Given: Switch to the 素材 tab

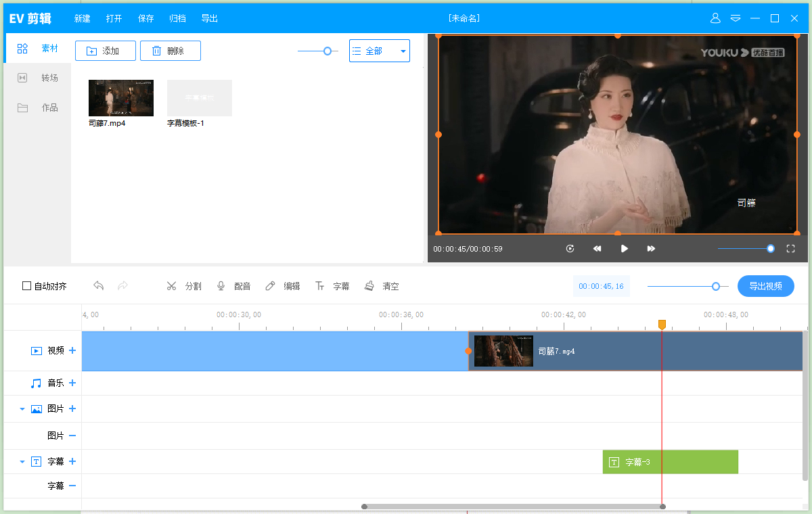Looking at the screenshot, I should point(37,49).
